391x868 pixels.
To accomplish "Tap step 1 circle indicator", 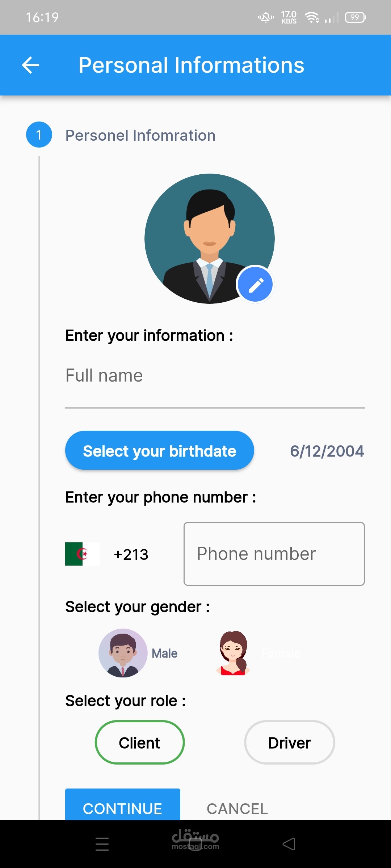I will tap(39, 135).
